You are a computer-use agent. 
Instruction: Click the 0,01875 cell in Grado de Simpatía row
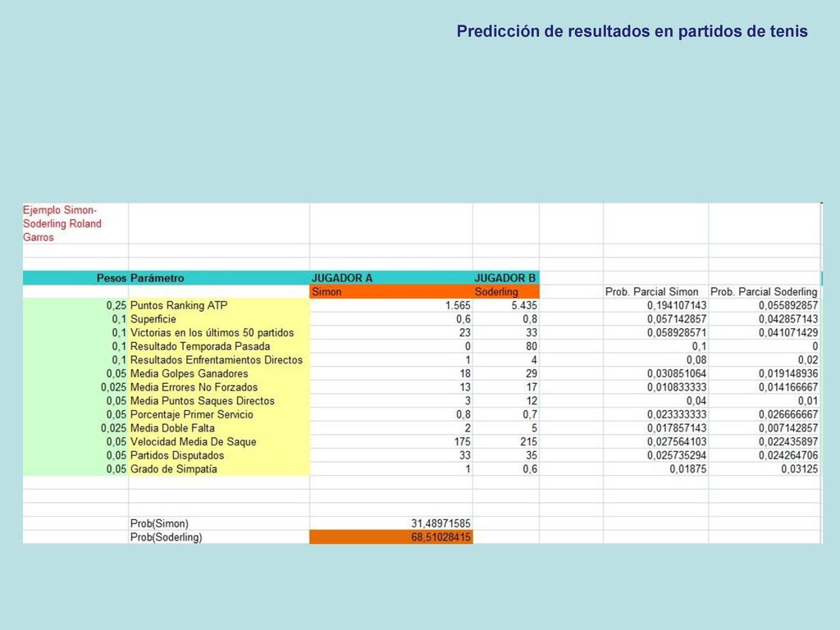click(x=655, y=469)
